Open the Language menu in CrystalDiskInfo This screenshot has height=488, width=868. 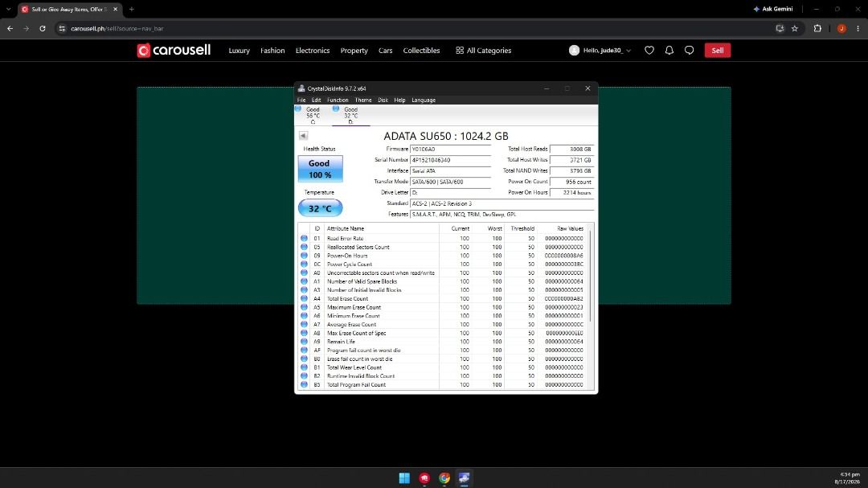(424, 100)
